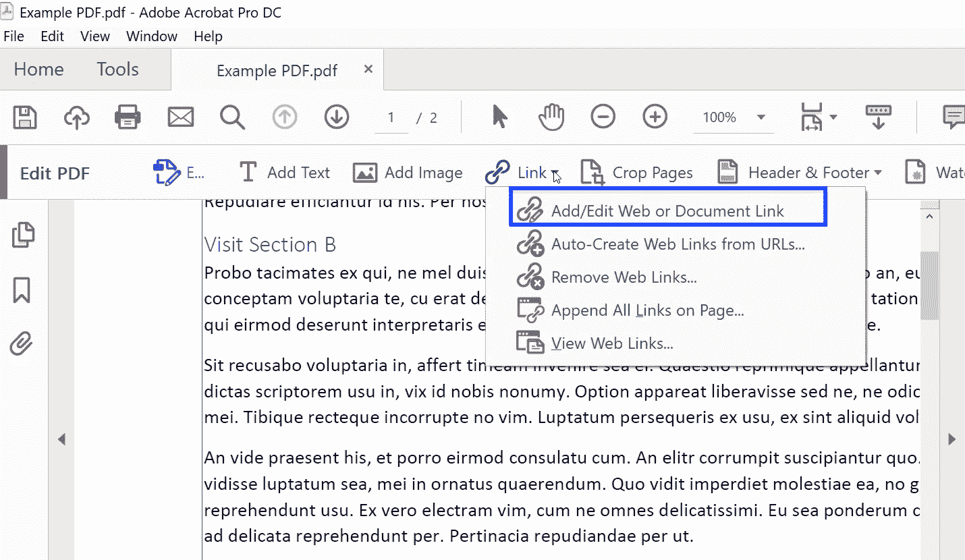965x560 pixels.
Task: Zoom in with the plus icon
Action: tap(655, 116)
